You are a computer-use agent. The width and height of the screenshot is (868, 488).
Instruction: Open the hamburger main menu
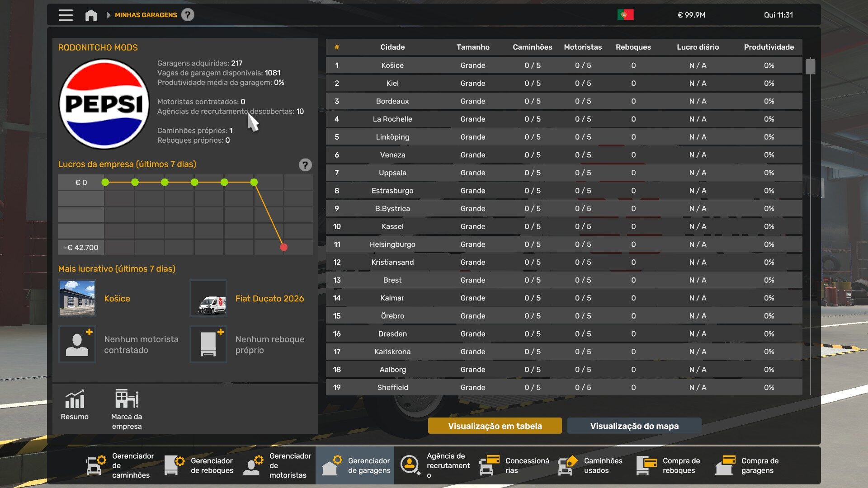tap(66, 15)
